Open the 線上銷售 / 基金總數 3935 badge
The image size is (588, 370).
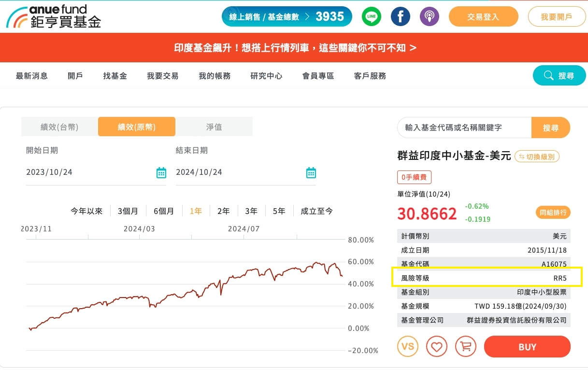tap(286, 17)
